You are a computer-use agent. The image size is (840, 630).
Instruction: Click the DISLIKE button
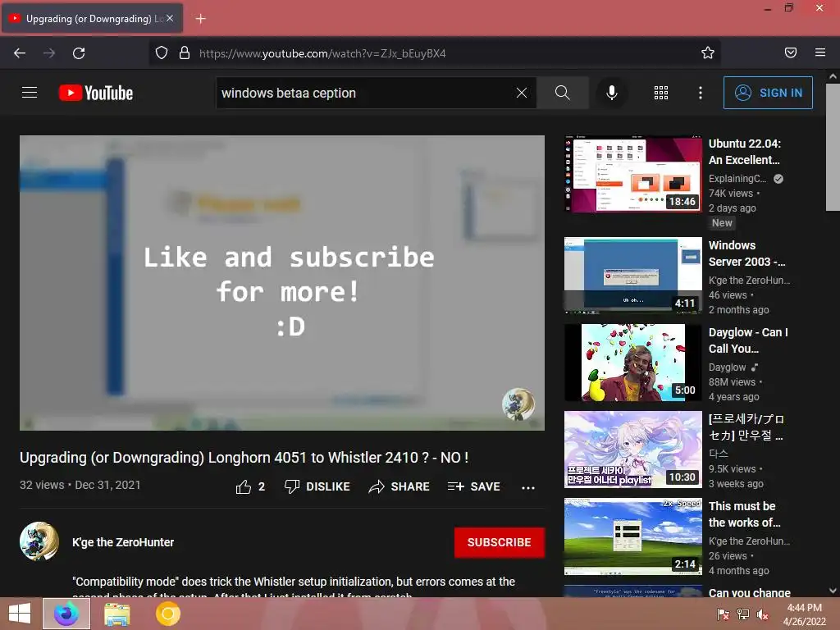pyautogui.click(x=317, y=486)
